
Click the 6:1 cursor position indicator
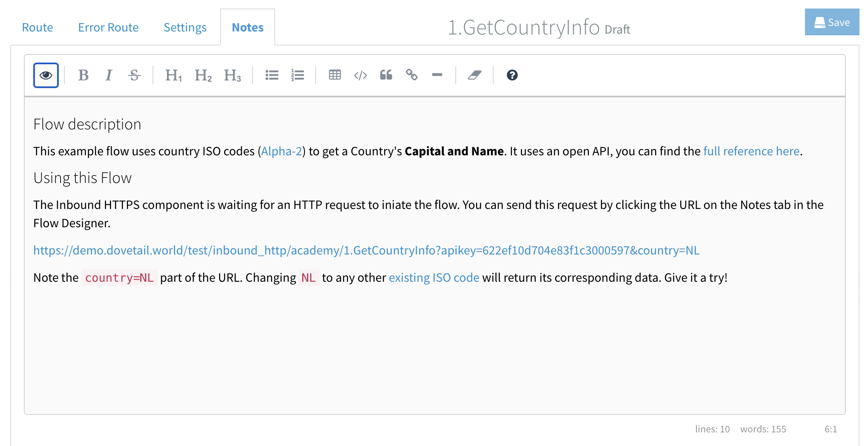point(831,429)
